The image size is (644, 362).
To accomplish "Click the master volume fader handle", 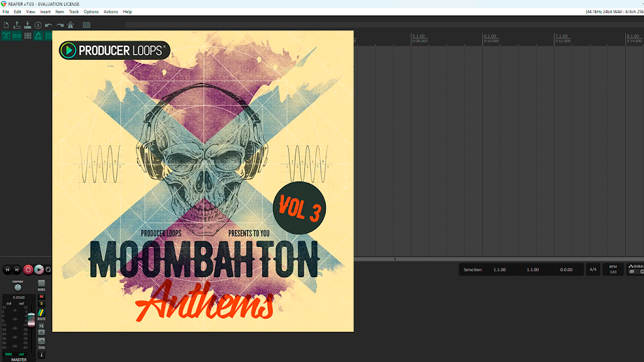I will pyautogui.click(x=31, y=319).
